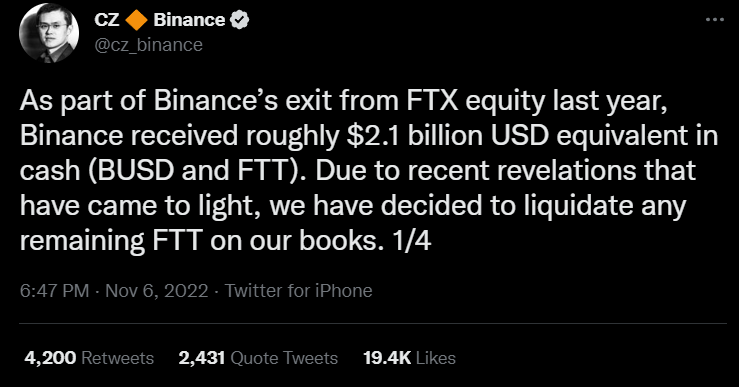Screen dimensions: 739x387
Task: Open CZ's profile picture avatar
Action: pos(49,34)
